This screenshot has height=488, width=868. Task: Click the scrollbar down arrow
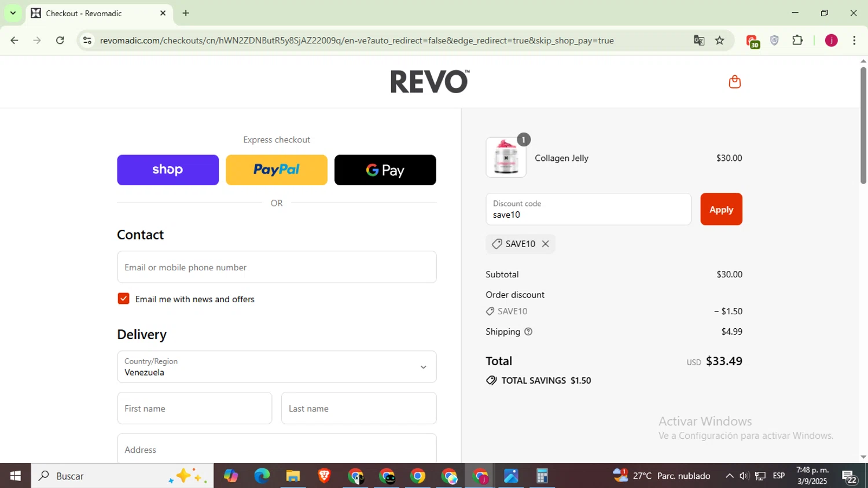863,457
